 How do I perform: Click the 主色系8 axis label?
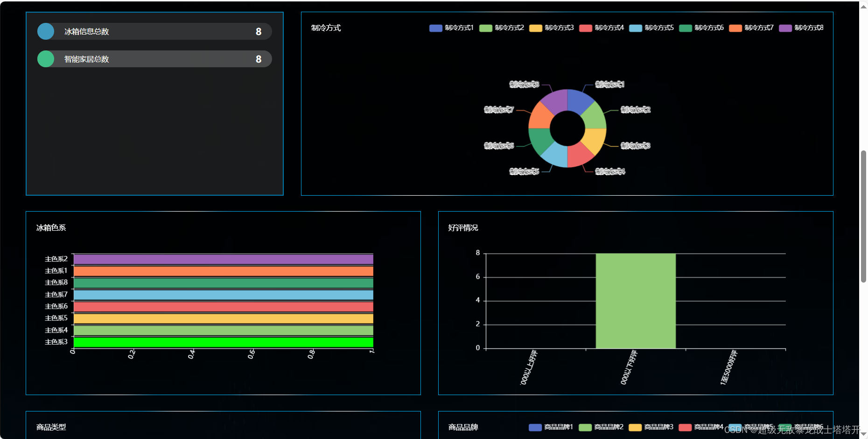click(56, 283)
